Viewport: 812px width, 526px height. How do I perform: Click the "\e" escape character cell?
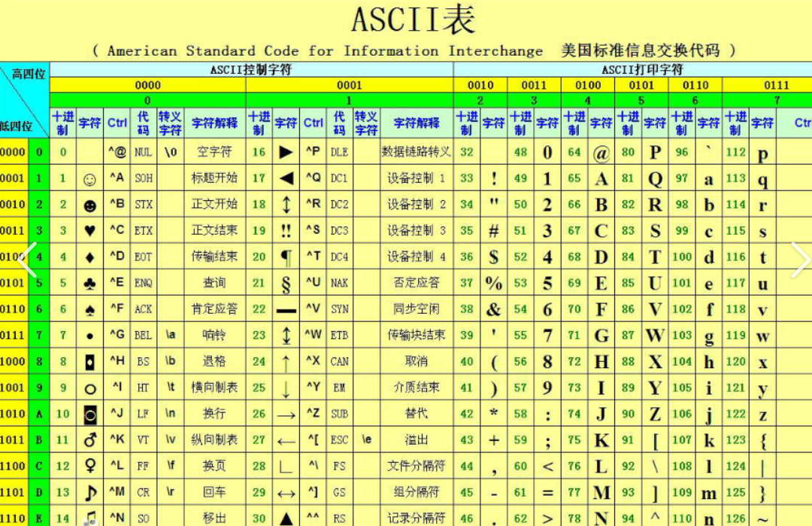point(367,439)
